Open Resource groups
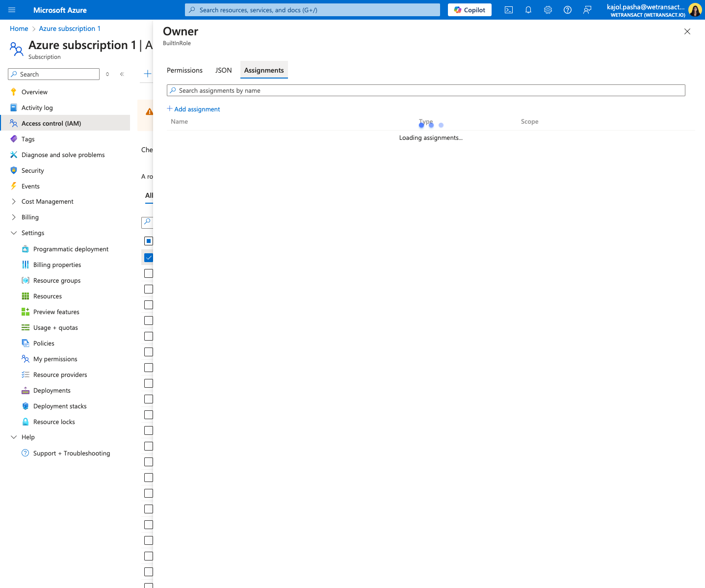Viewport: 705px width, 588px height. coord(57,280)
